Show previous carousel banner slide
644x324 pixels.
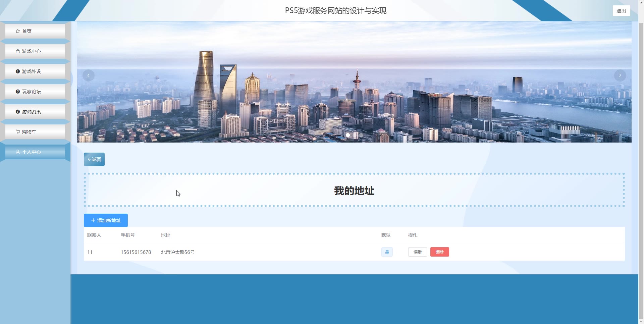(x=89, y=75)
